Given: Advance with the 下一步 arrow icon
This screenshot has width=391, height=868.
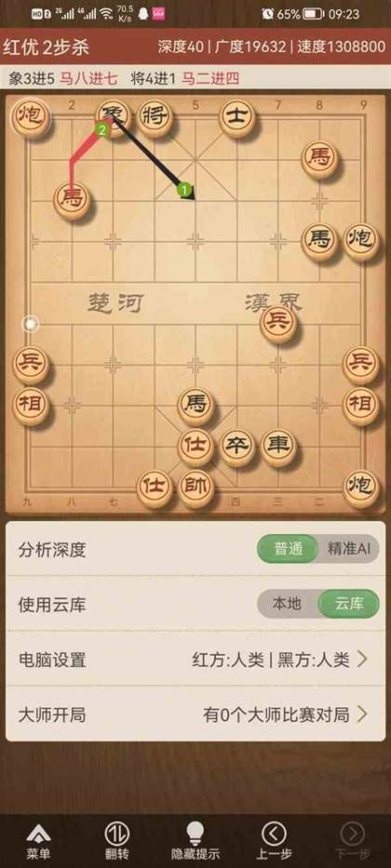Looking at the screenshot, I should click(352, 834).
